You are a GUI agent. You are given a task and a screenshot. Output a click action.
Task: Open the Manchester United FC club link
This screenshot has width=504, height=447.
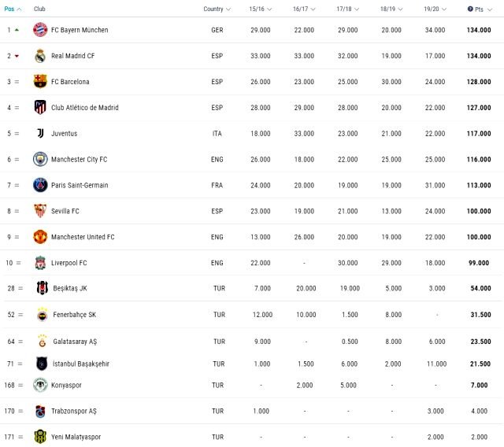coord(83,237)
